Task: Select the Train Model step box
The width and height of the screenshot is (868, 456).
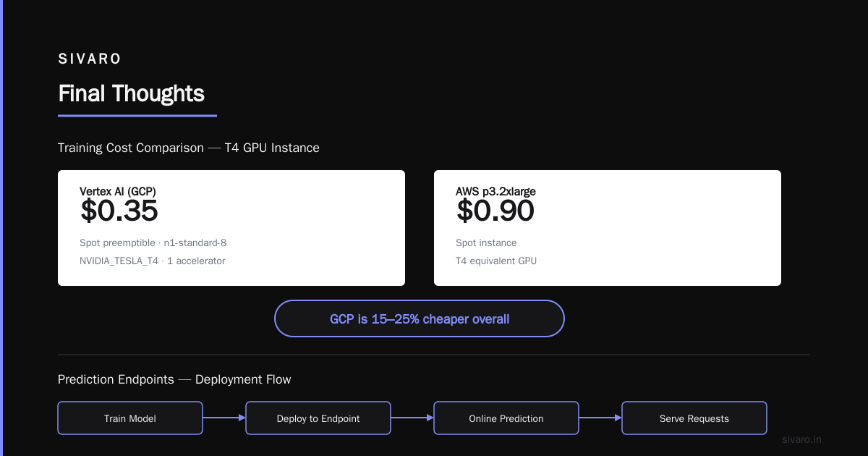Action: point(130,418)
